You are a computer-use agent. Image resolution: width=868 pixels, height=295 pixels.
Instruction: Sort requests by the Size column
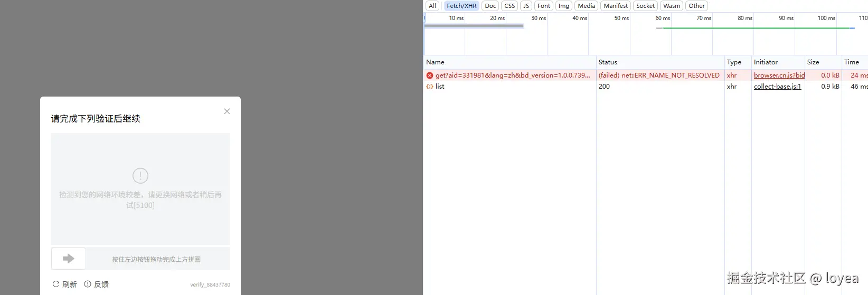click(x=813, y=62)
